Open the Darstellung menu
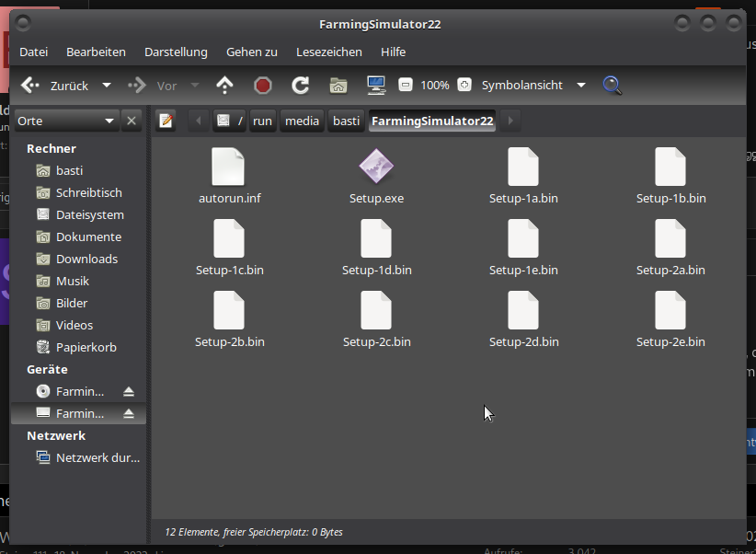Viewport: 756px width, 554px height. coord(176,52)
